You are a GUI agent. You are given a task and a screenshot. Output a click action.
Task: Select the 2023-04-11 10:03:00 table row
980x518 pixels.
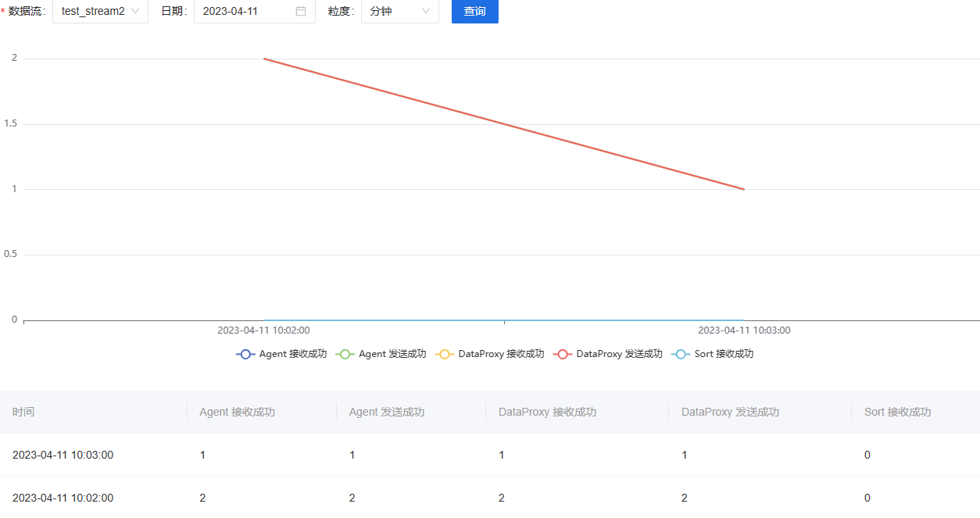313,455
